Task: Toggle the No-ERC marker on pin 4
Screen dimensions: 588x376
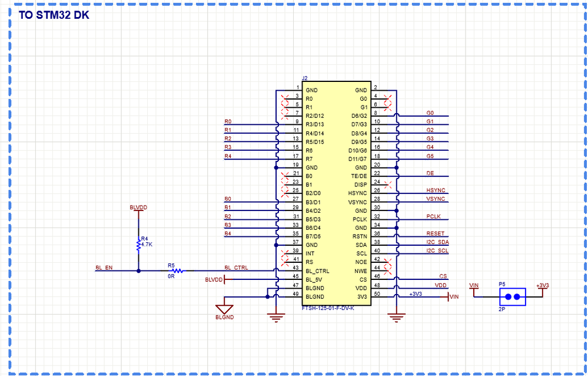Action: 387,97
